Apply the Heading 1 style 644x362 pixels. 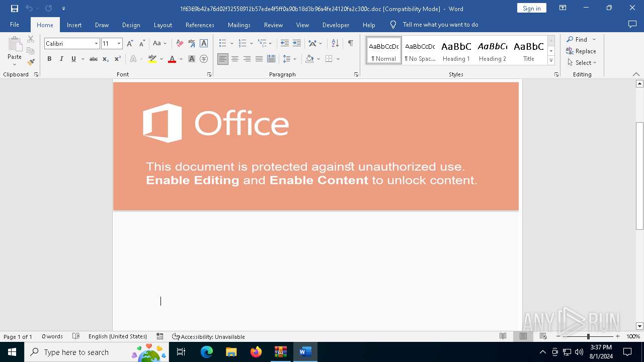[x=456, y=51]
